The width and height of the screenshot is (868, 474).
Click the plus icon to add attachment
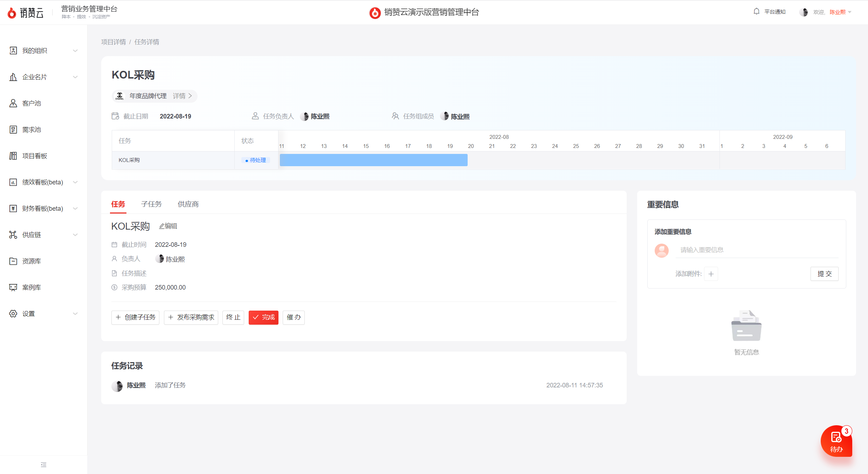point(711,274)
